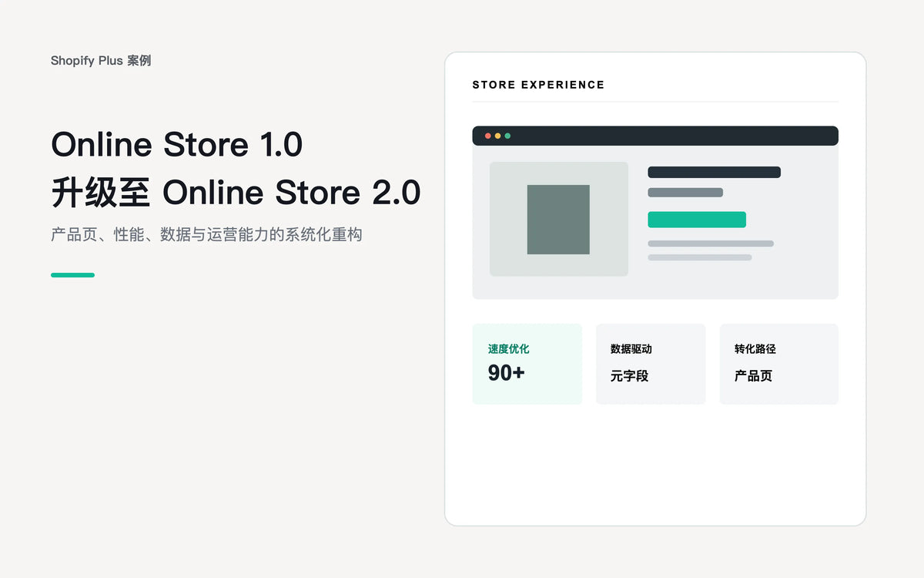Click the '升级至 Online Store 2.0' headline line
This screenshot has height=578, width=924.
click(x=236, y=193)
